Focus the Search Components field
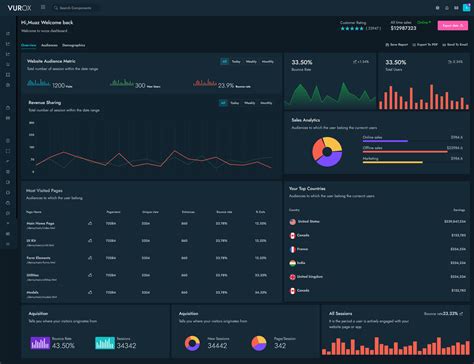 [75, 8]
